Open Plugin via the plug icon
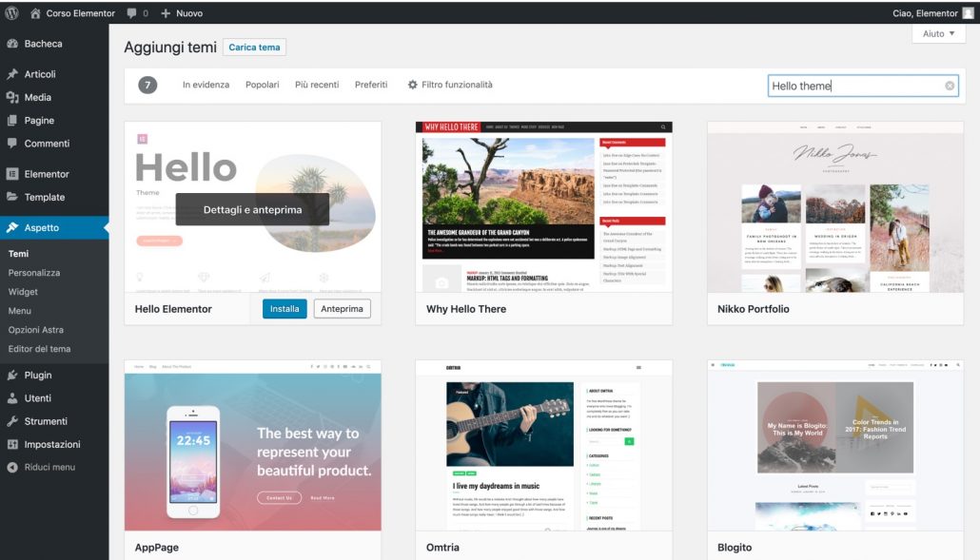The width and height of the screenshot is (980, 560). click(12, 375)
